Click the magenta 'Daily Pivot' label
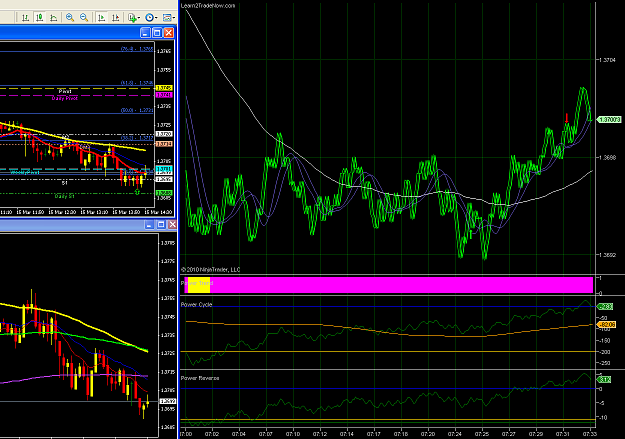 65,98
